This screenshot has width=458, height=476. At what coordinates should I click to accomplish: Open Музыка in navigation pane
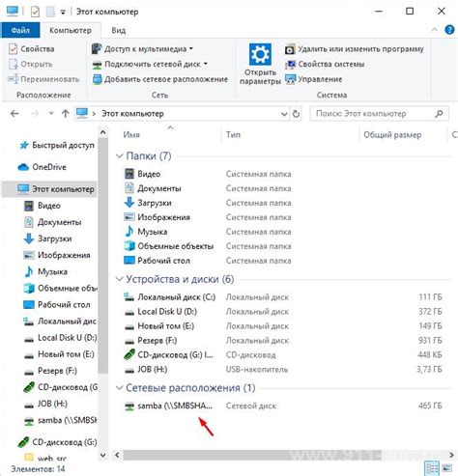pyautogui.click(x=45, y=271)
